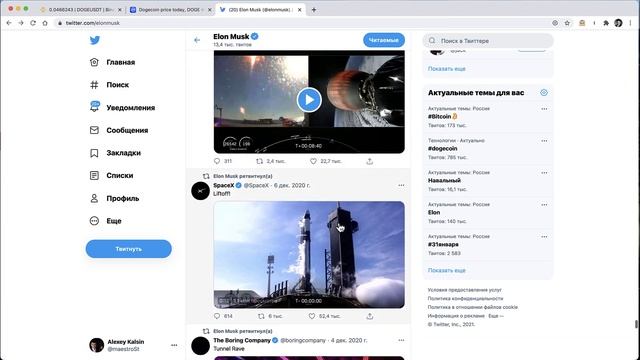The image size is (640, 360).
Task: Open options for Elon trend
Action: (544, 204)
